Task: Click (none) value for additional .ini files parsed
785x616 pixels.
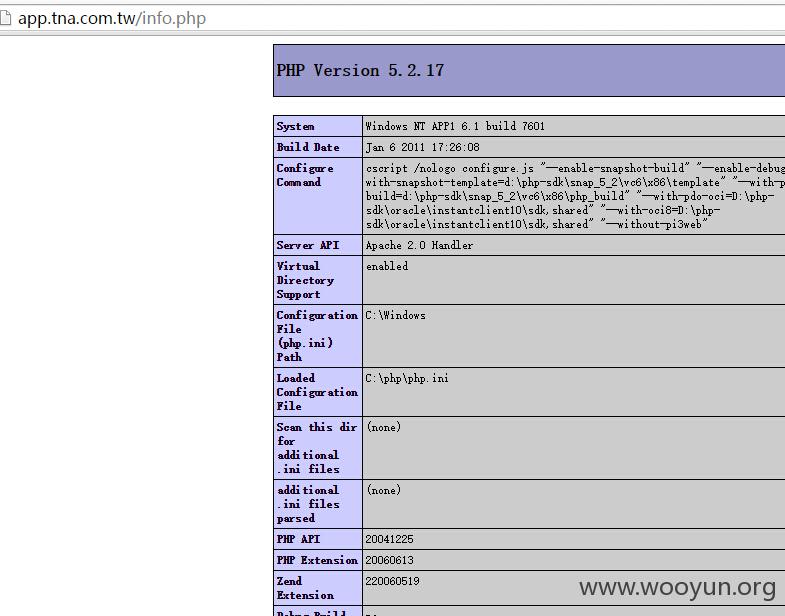Action: click(x=384, y=490)
